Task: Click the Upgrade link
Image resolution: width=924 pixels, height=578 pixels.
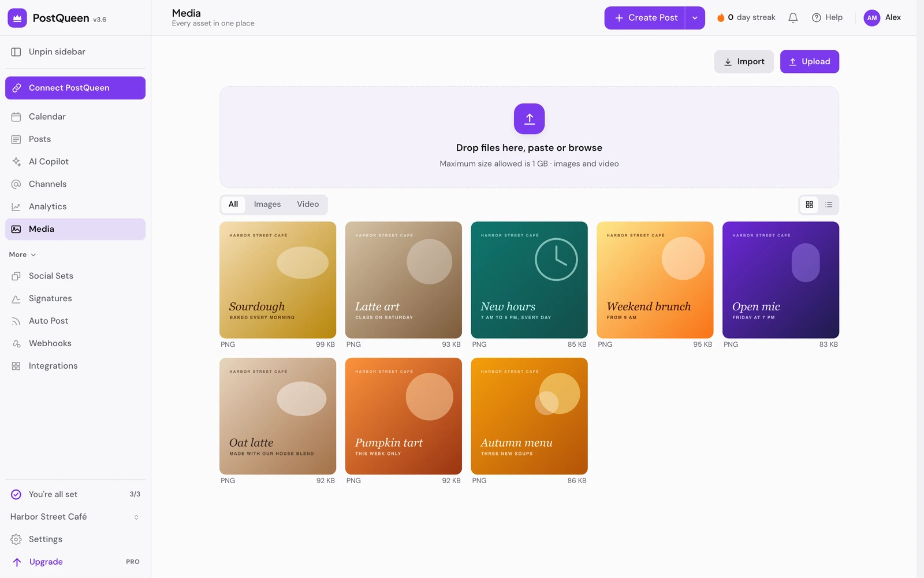Action: click(46, 562)
